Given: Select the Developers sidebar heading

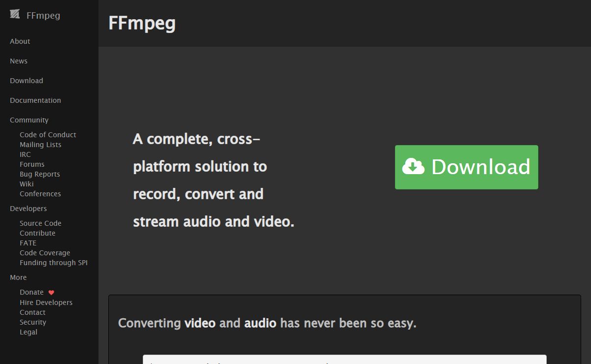Looking at the screenshot, I should [28, 209].
